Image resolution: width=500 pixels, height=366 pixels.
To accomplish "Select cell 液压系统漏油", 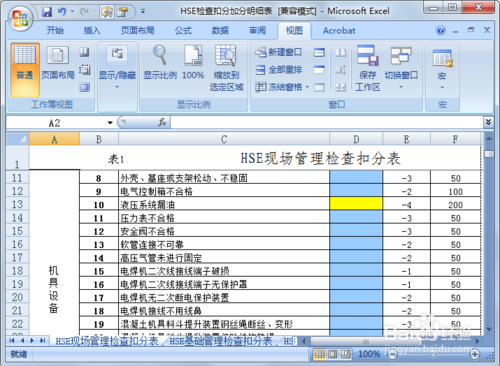I will pos(224,204).
